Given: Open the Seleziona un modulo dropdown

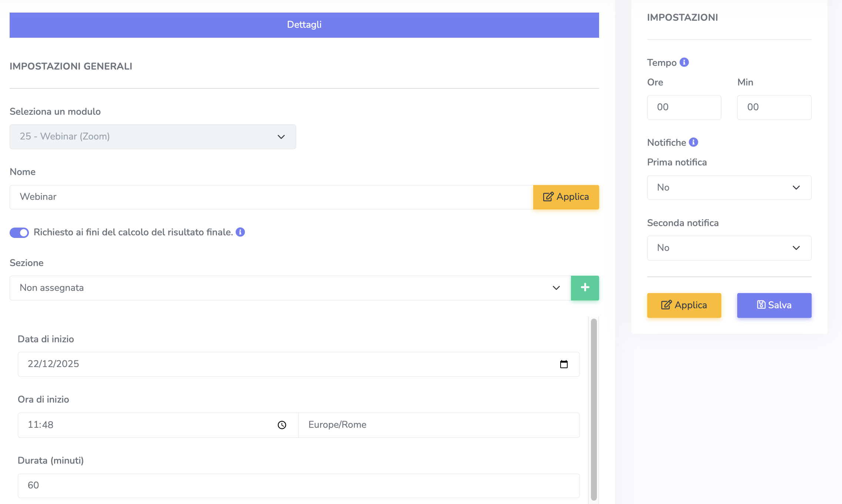Looking at the screenshot, I should [153, 137].
